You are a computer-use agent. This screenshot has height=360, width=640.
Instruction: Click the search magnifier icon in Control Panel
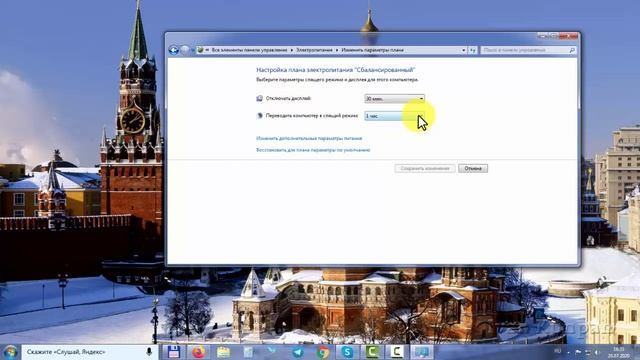572,50
